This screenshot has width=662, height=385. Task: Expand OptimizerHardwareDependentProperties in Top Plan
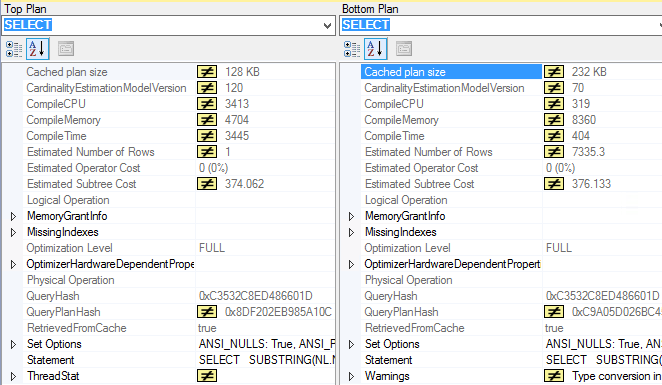[13, 265]
